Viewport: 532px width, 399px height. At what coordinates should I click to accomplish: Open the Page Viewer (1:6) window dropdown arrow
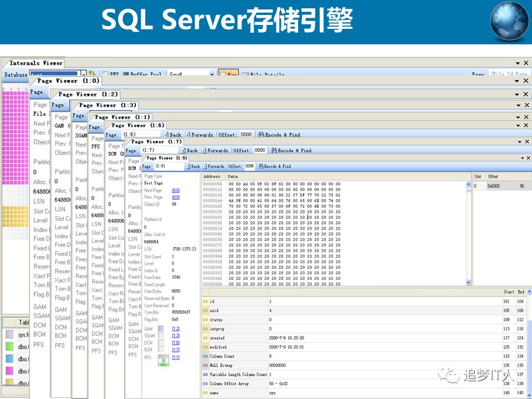(518, 126)
